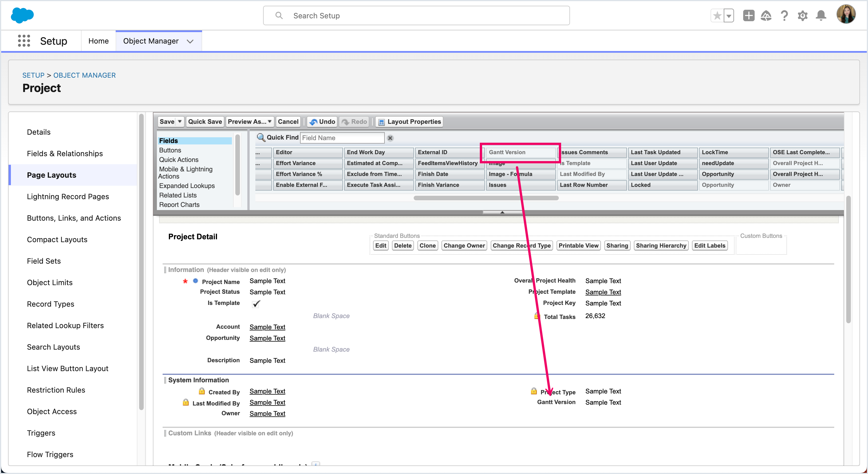868x474 pixels.
Task: Click Quick Save
Action: (205, 122)
